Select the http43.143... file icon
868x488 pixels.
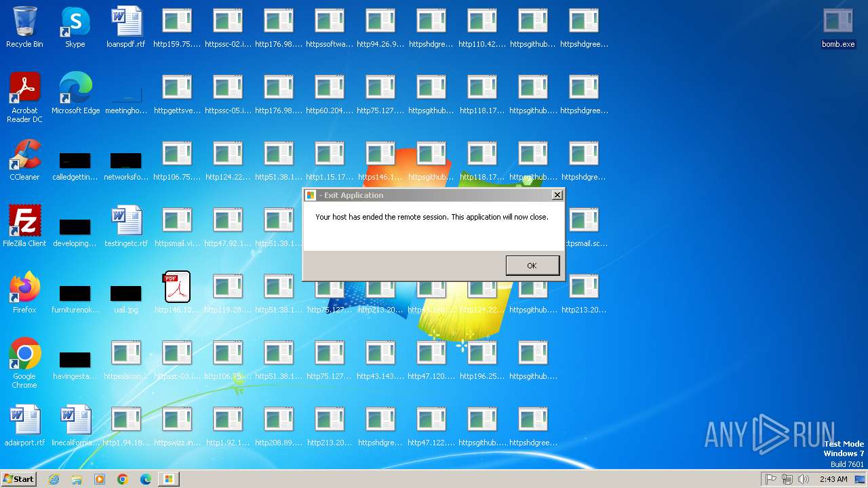[380, 359]
